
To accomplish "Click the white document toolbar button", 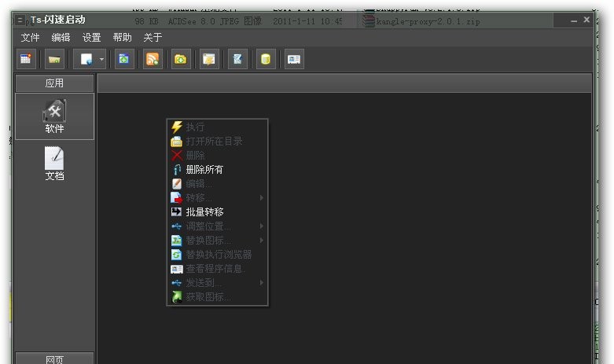I will 86,60.
